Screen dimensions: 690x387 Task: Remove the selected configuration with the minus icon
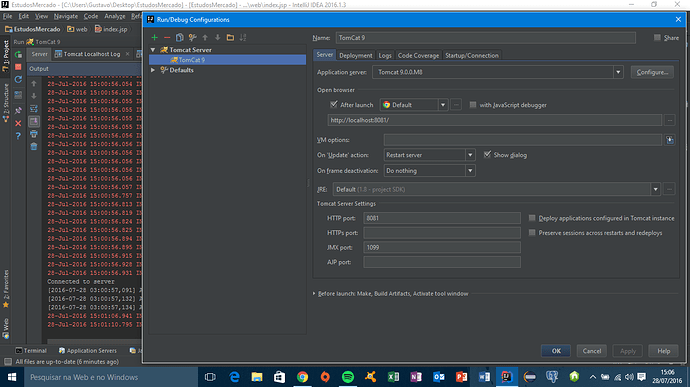point(167,38)
